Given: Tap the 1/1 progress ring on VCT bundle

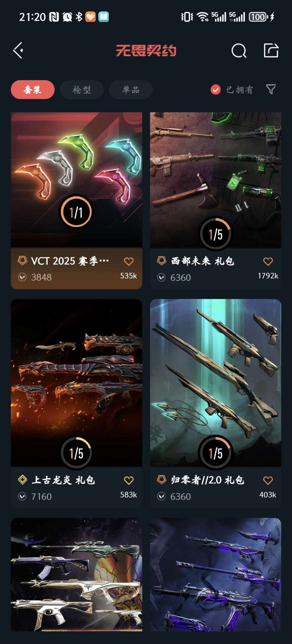Looking at the screenshot, I should 76,212.
